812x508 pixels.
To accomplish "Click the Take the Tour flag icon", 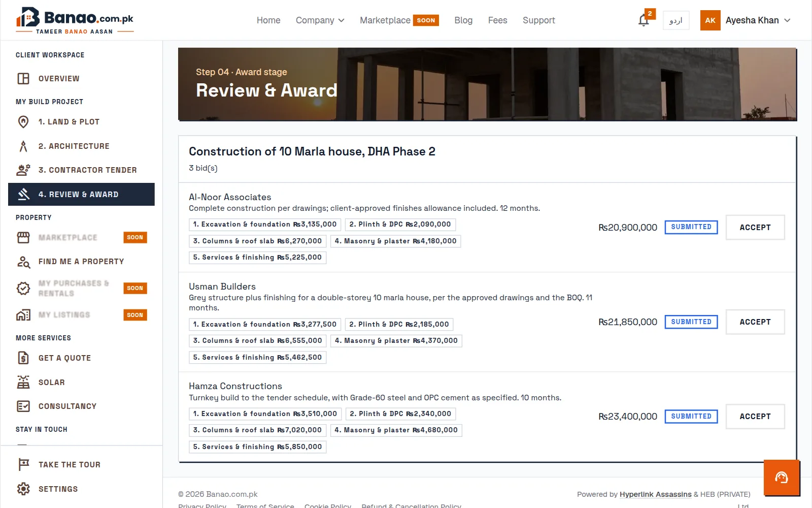I will click(x=23, y=465).
